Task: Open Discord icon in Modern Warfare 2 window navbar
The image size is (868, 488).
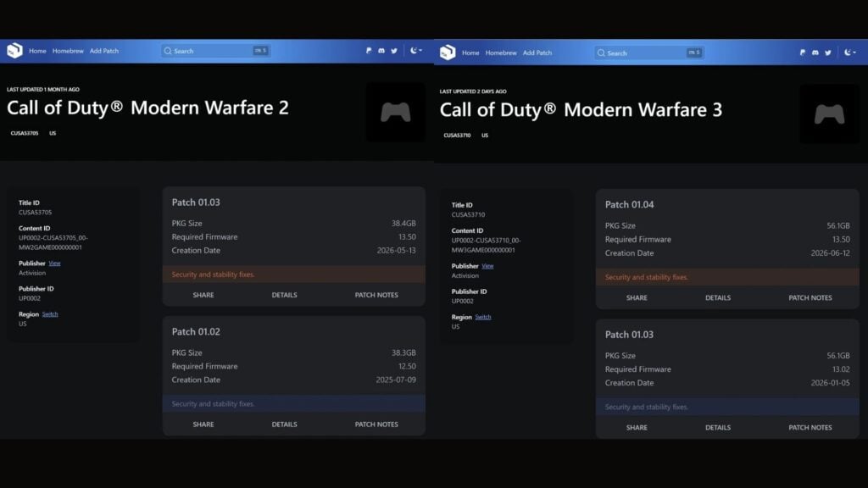Action: tap(381, 50)
